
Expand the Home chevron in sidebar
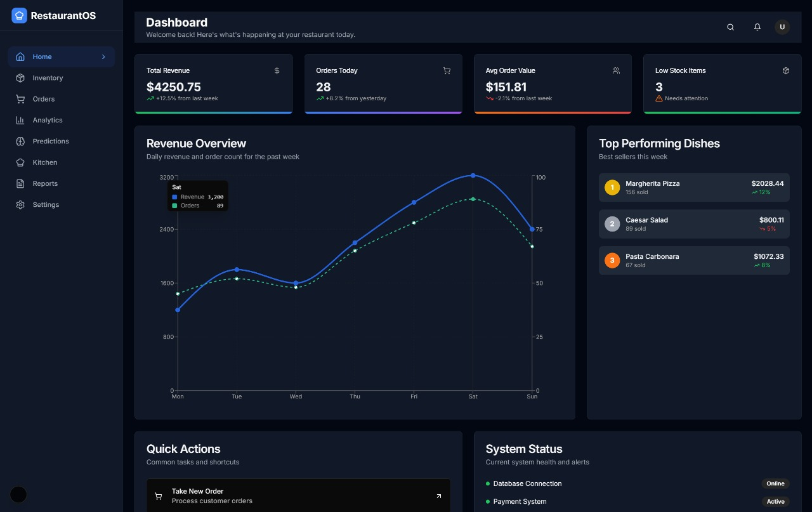point(103,57)
